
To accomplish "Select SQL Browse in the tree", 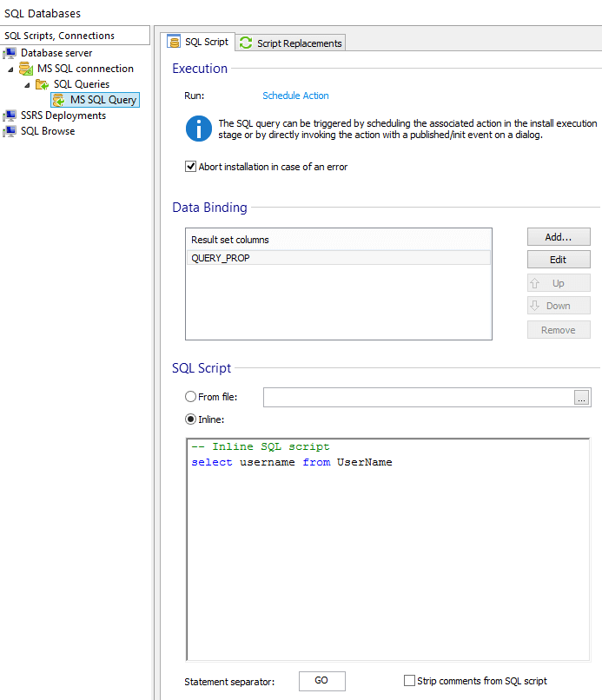I will pyautogui.click(x=48, y=131).
